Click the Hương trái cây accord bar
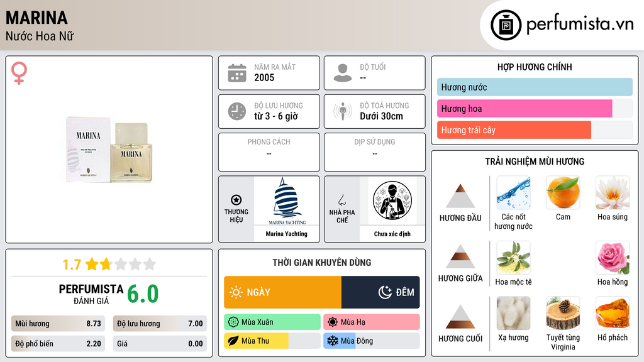644x362 pixels. (535, 129)
